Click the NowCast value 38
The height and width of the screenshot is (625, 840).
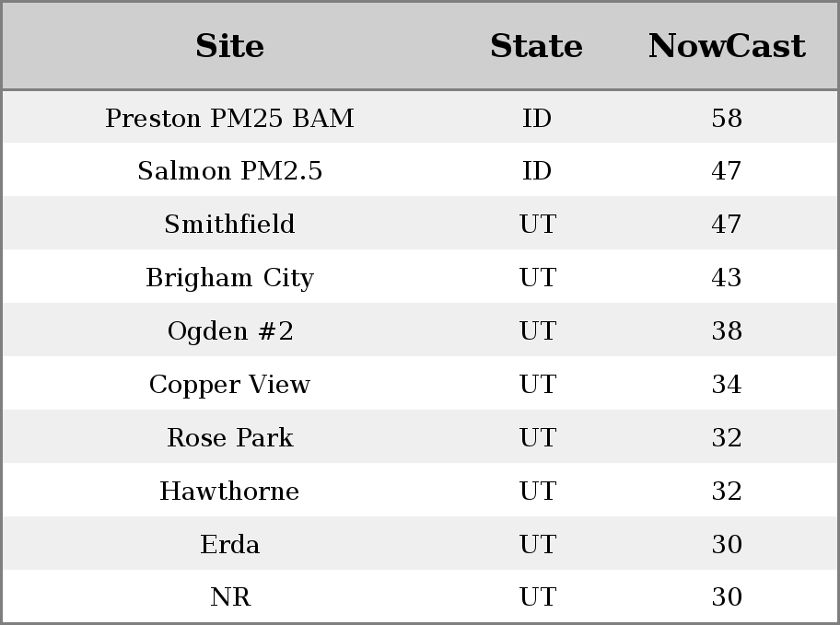[x=726, y=331]
